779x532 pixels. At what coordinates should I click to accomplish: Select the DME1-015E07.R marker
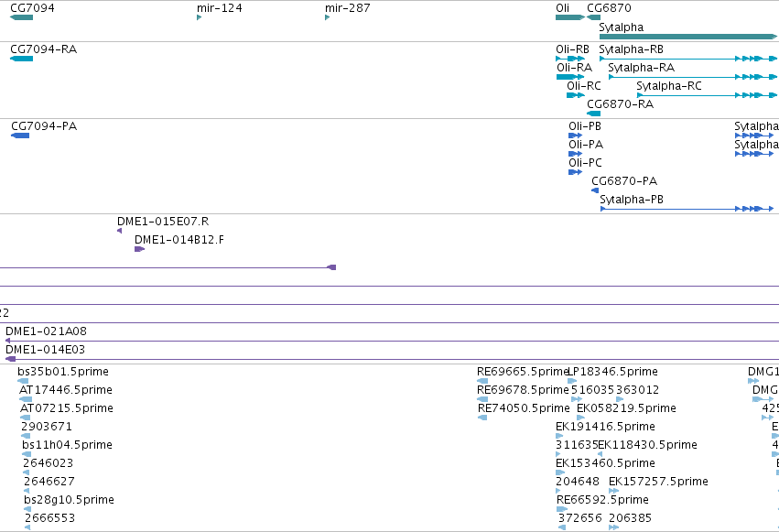120,231
